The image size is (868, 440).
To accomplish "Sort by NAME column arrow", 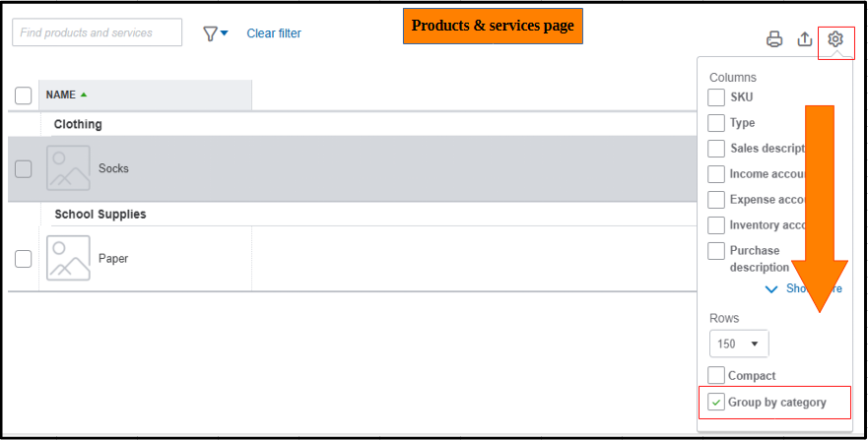I will [x=84, y=95].
